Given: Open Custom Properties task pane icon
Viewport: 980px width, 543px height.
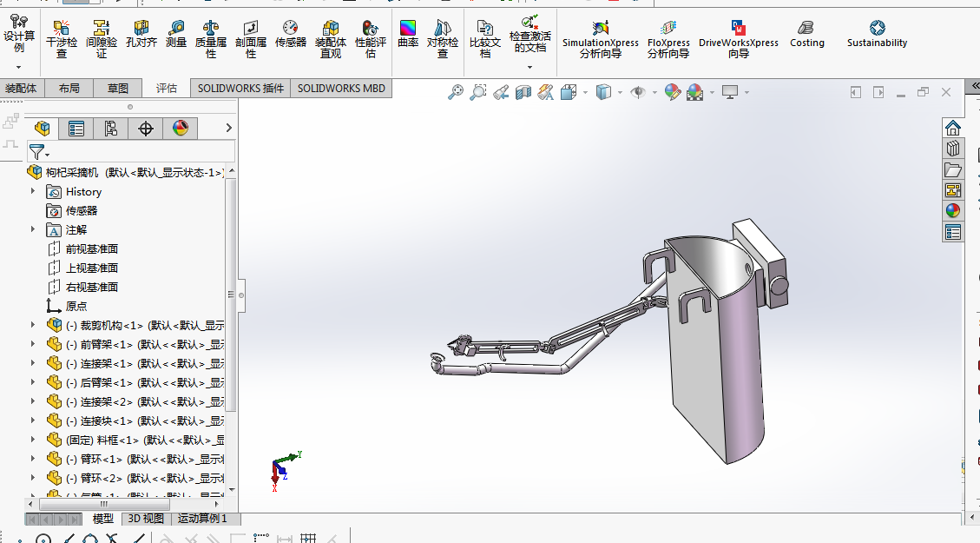Looking at the screenshot, I should (x=952, y=232).
